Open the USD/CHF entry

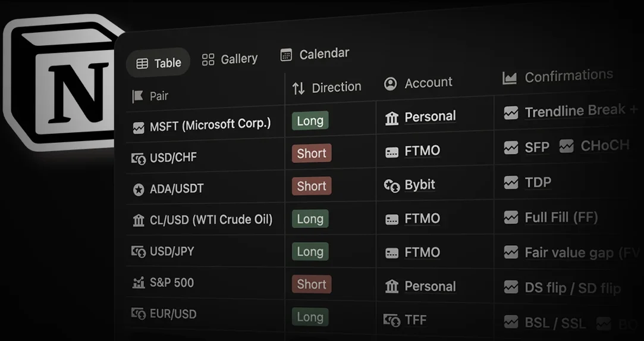(x=173, y=157)
